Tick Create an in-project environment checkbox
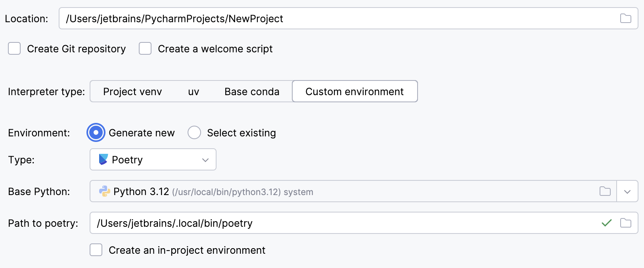This screenshot has width=644, height=268. [96, 250]
